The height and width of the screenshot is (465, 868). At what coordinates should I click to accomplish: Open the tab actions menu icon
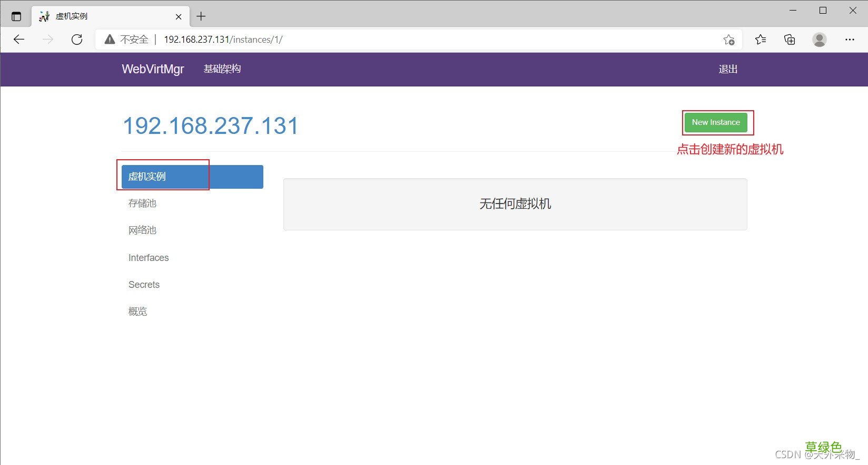click(16, 16)
